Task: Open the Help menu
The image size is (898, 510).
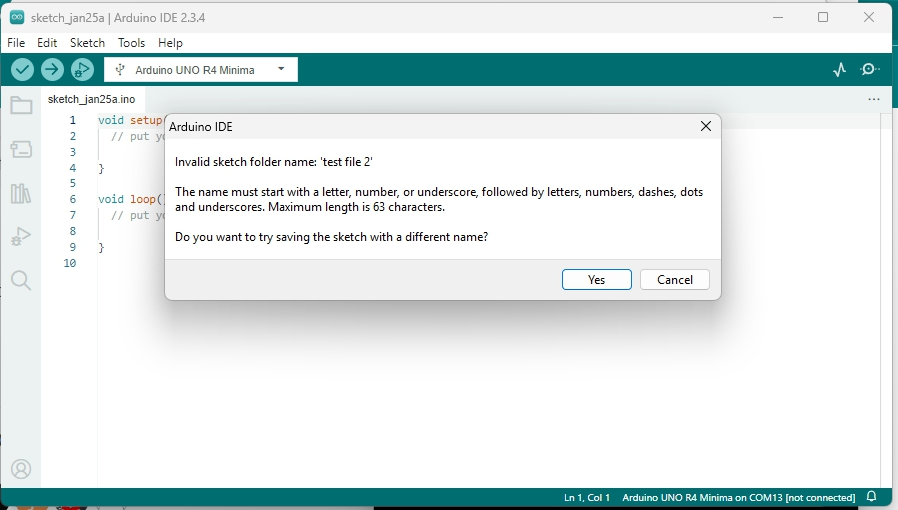Action: click(170, 43)
